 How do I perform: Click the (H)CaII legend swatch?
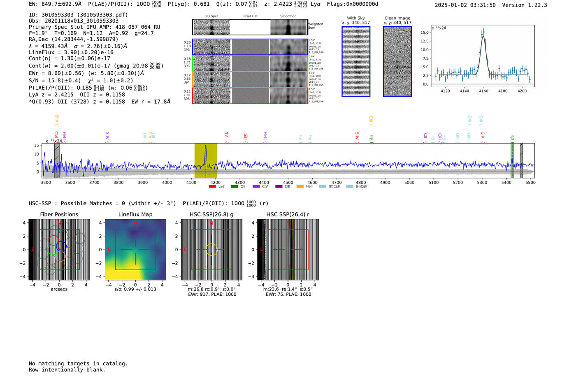(x=350, y=186)
